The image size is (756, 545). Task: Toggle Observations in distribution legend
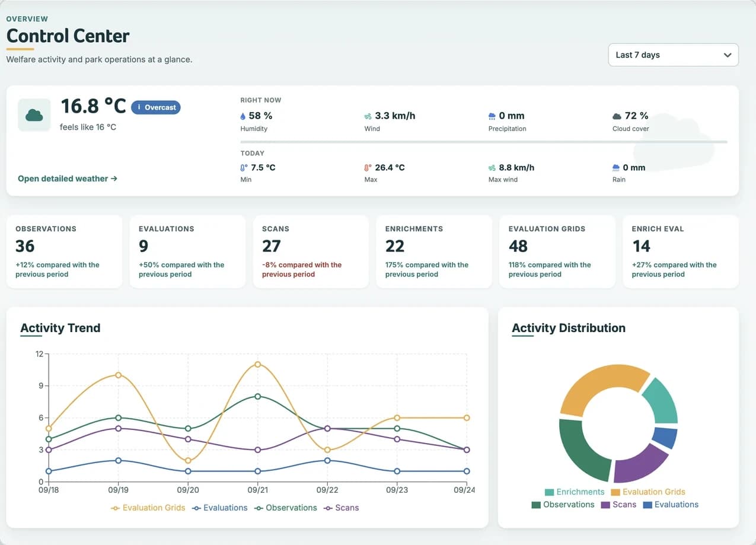pyautogui.click(x=563, y=505)
